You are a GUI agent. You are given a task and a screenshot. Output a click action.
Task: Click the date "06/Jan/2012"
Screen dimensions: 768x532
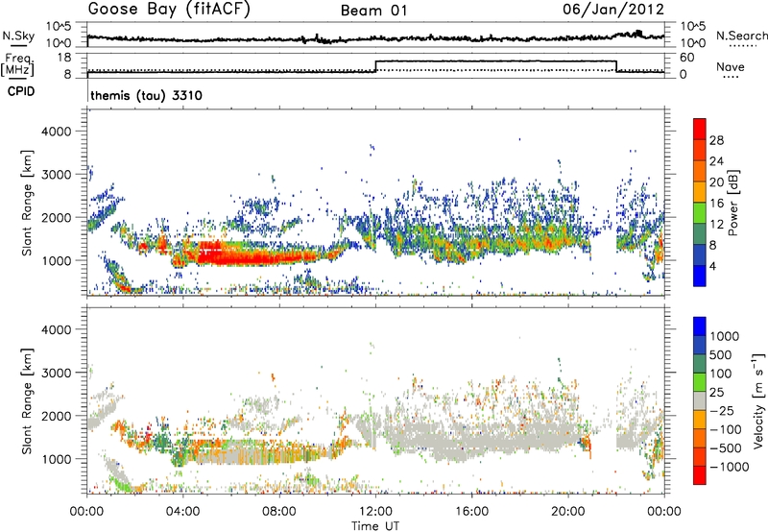(613, 10)
